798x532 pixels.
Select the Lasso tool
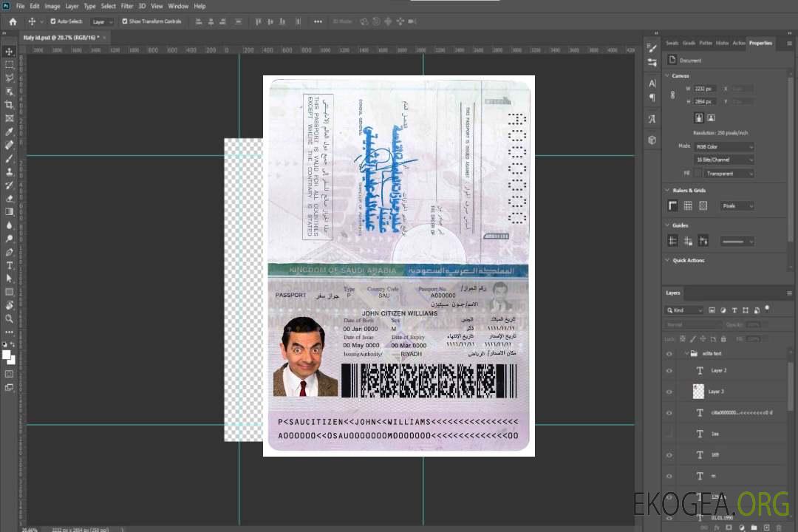(x=9, y=78)
